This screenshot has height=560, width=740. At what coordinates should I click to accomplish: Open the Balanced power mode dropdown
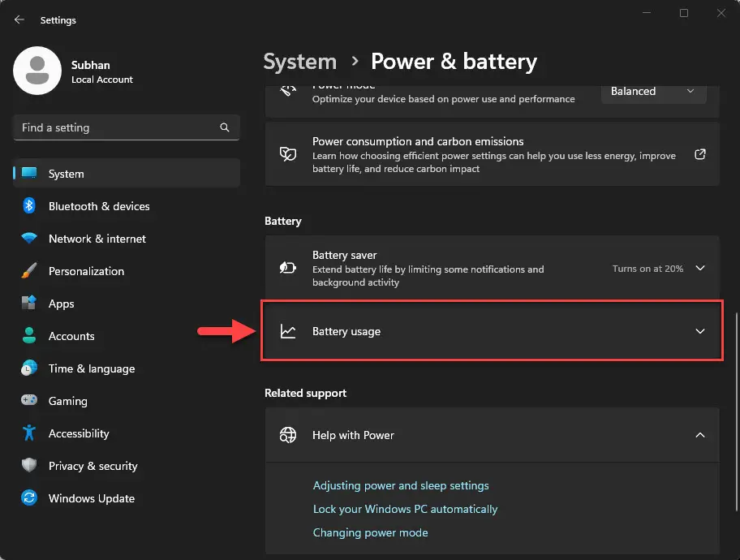(652, 92)
